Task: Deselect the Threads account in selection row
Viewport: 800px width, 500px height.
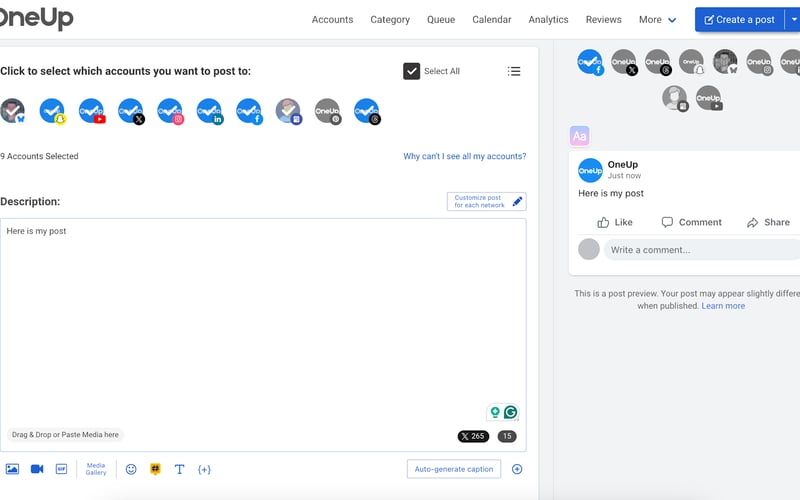Action: click(366, 111)
